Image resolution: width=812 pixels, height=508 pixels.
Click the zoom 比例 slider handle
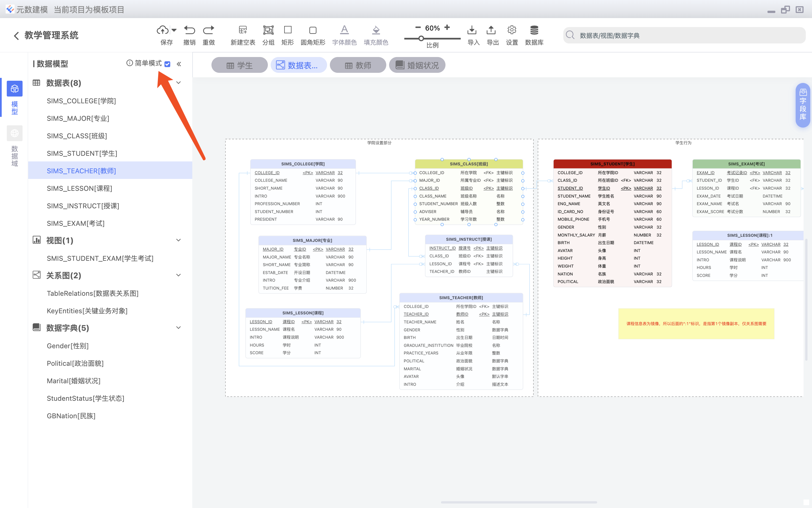click(421, 39)
